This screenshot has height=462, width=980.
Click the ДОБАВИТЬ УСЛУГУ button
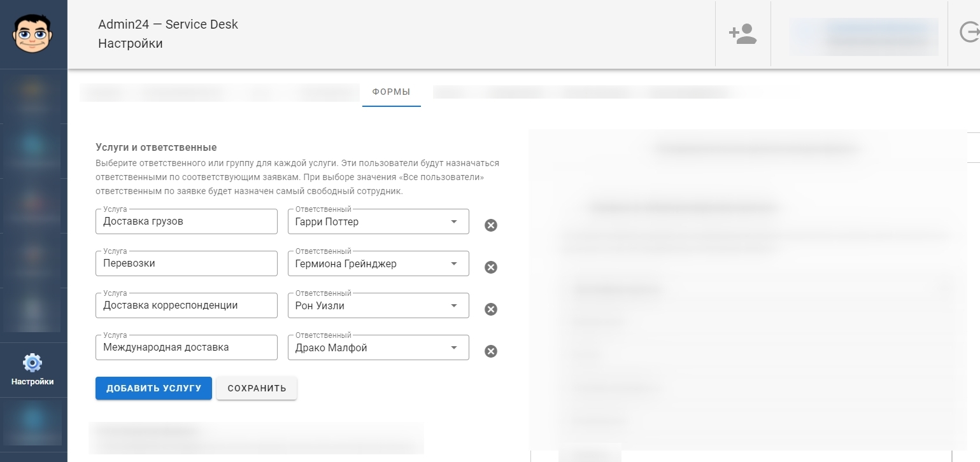pos(153,388)
